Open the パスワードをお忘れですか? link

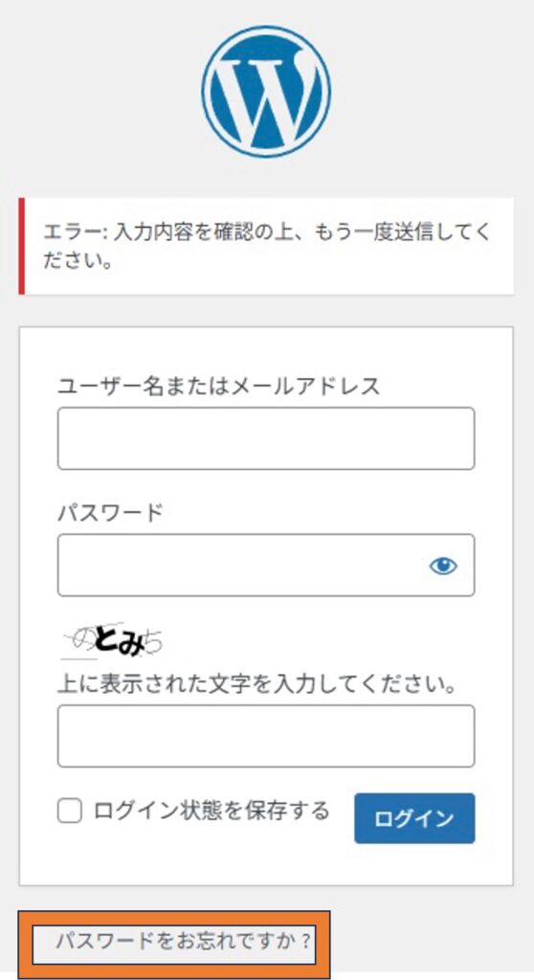pos(183,940)
